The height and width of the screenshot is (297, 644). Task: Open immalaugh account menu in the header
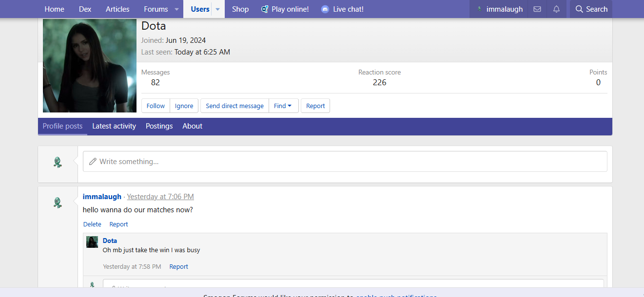pyautogui.click(x=499, y=9)
